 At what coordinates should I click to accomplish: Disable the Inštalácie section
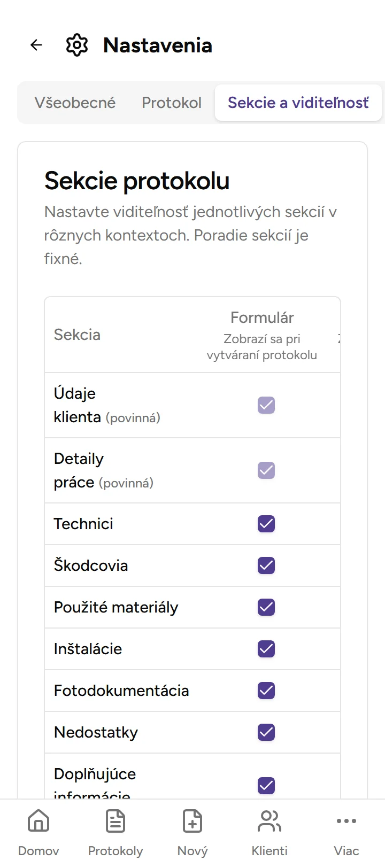point(266,649)
